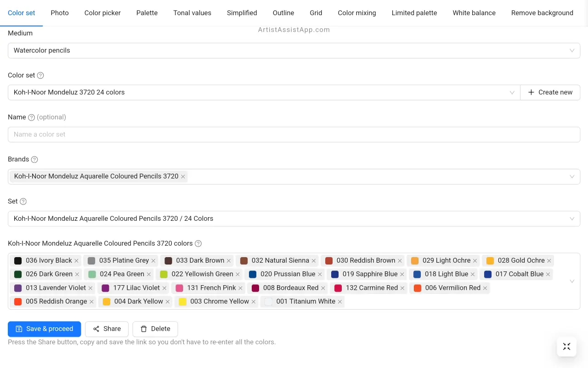Expand the colors list dropdown arrow
The width and height of the screenshot is (588, 368).
tap(572, 281)
